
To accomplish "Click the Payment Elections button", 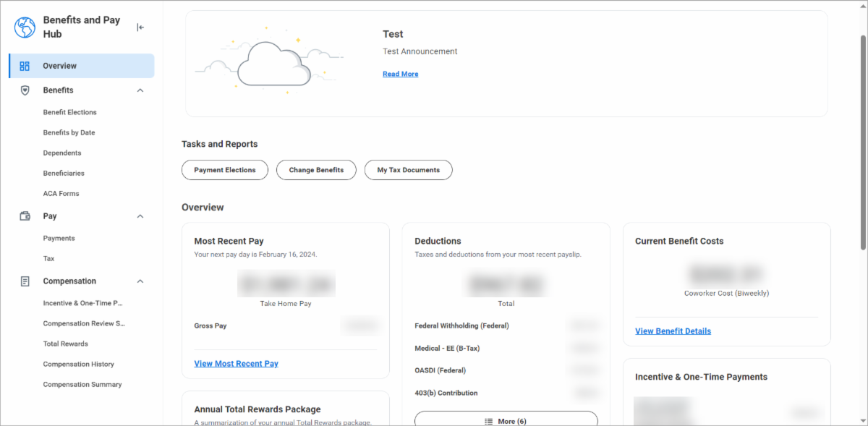I will (224, 169).
